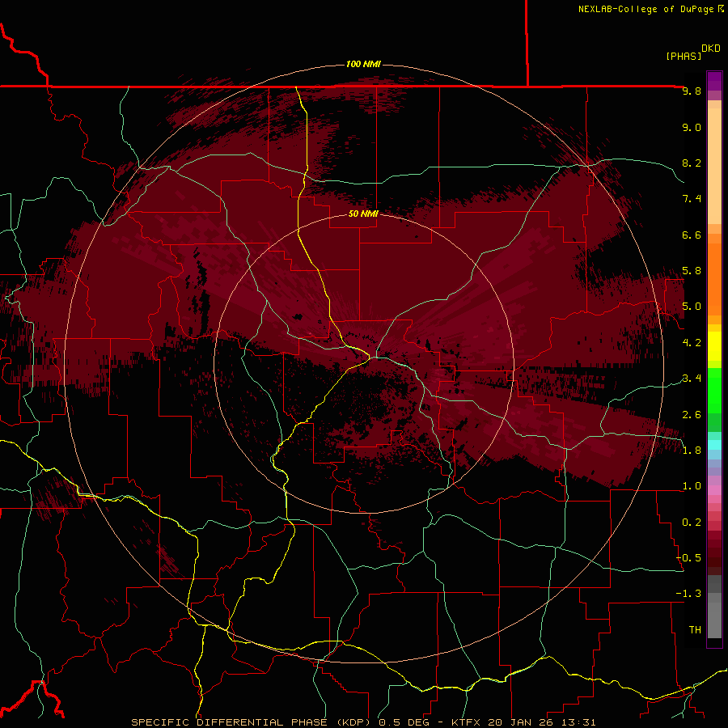Pick the purple top segment of color bar

714,81
